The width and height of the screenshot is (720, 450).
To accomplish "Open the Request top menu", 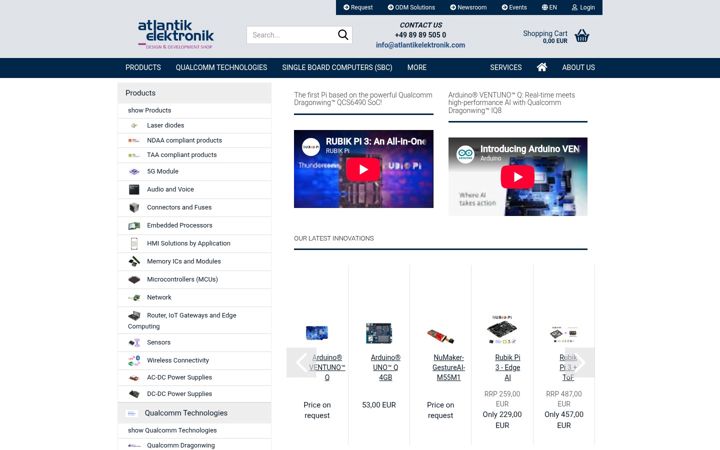I will (358, 7).
